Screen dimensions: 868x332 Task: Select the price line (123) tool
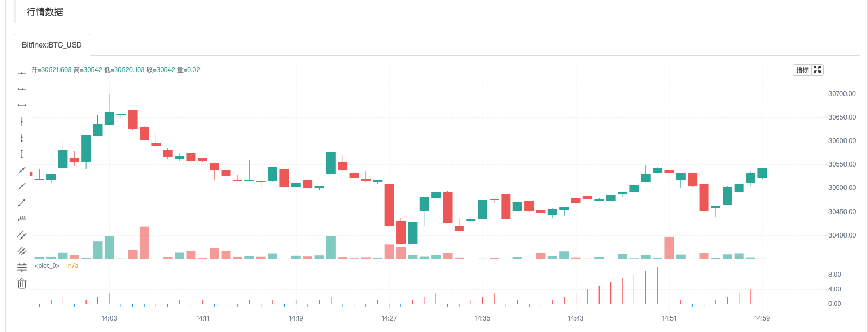click(x=22, y=219)
